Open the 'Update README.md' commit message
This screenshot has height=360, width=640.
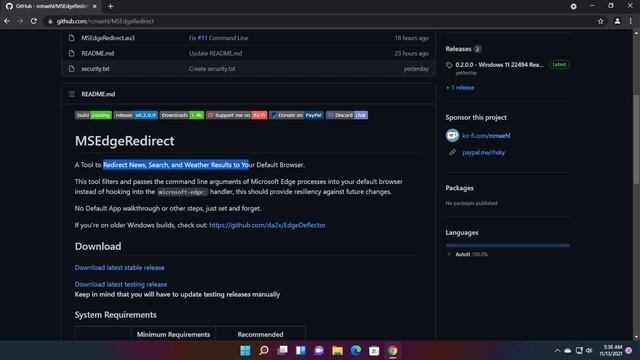(x=216, y=53)
